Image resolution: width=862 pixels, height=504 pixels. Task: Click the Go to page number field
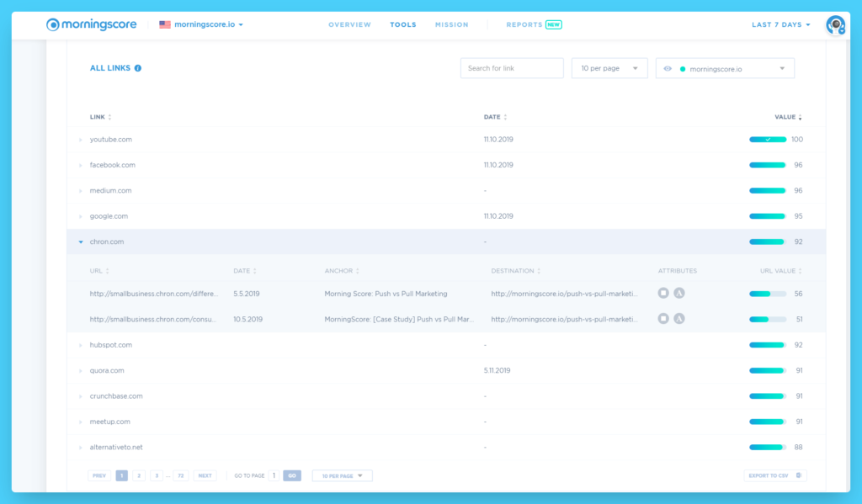pyautogui.click(x=274, y=475)
